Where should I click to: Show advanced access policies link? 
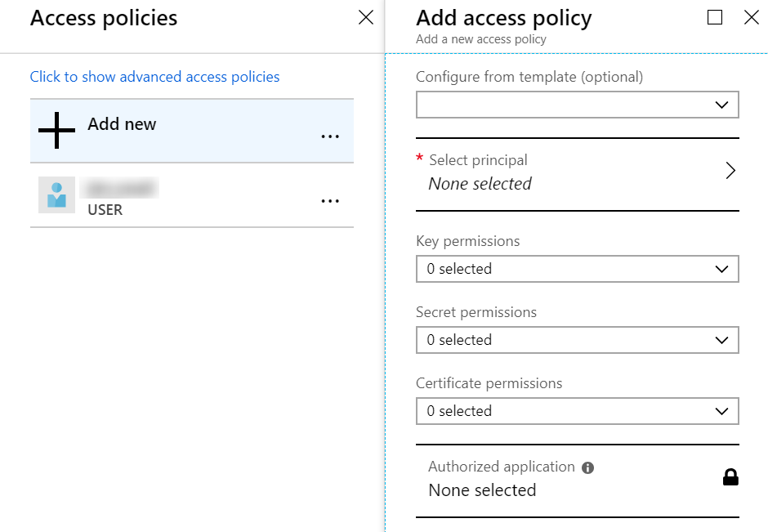[x=154, y=77]
